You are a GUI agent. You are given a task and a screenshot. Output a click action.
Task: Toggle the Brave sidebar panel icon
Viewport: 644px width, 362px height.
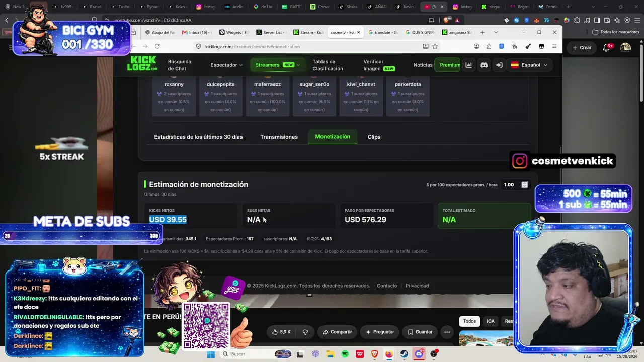(597, 20)
